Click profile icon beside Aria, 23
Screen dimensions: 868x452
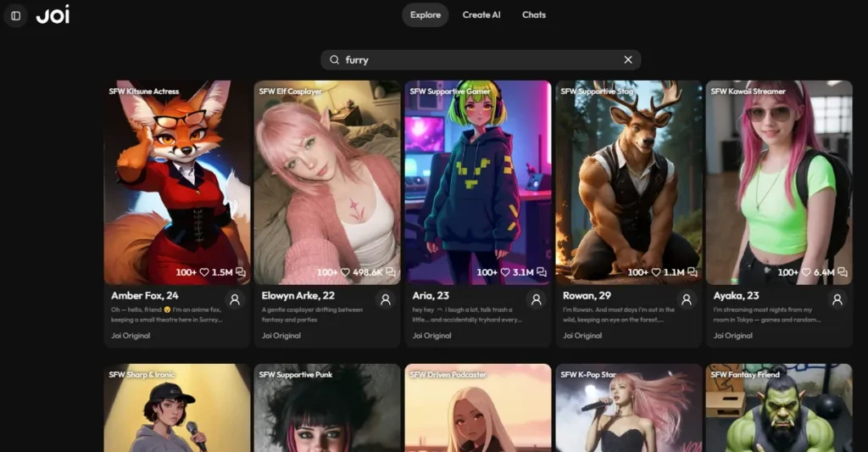(536, 299)
